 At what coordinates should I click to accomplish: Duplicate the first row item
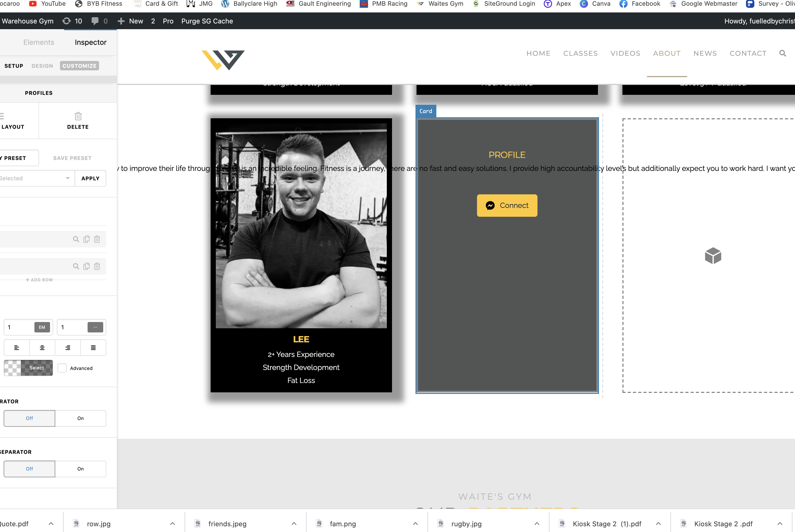[87, 239]
